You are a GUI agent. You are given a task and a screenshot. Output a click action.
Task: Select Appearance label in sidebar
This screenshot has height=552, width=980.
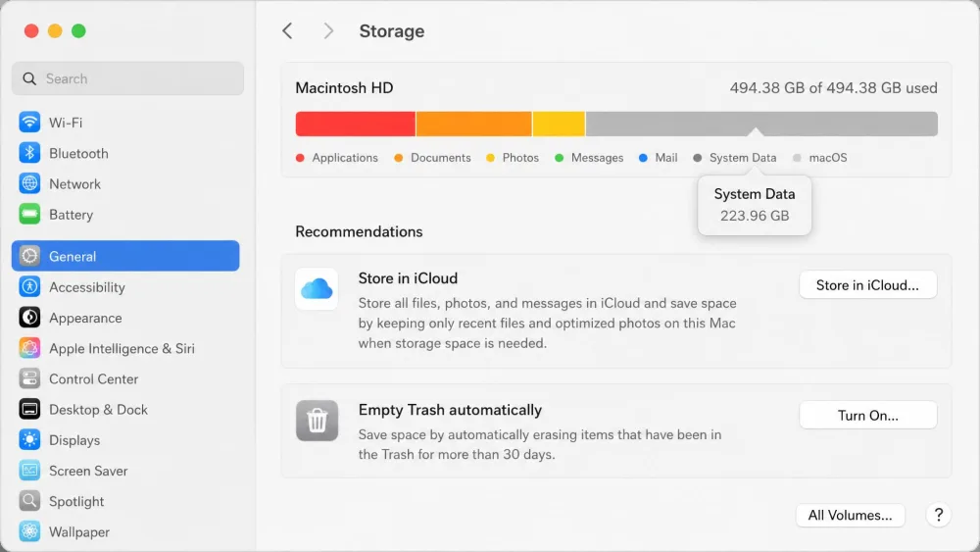click(x=85, y=318)
